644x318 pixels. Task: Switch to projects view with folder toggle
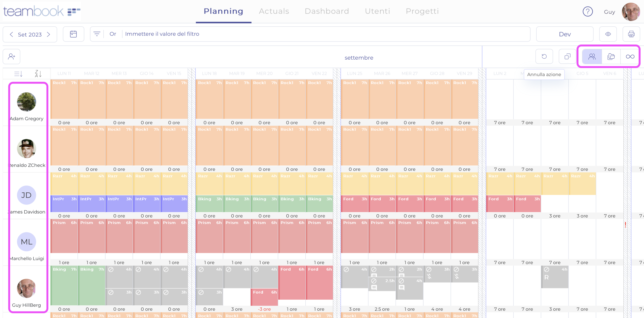coord(611,56)
